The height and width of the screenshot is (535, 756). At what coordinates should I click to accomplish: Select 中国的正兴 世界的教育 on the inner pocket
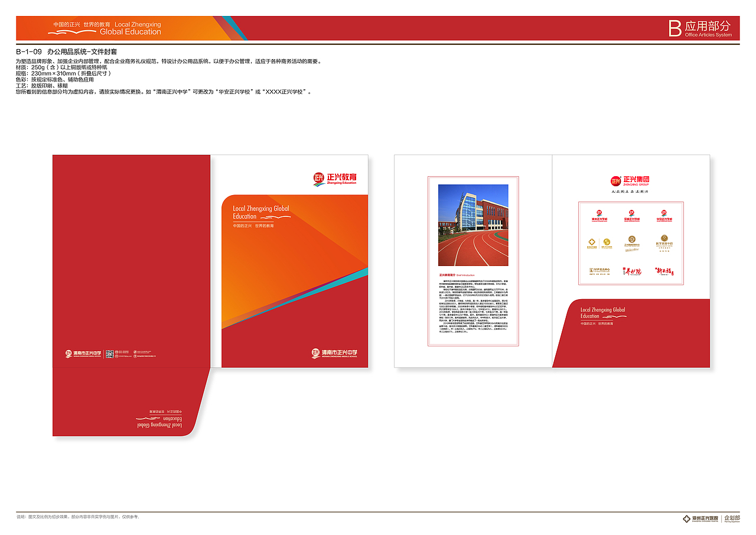597,323
